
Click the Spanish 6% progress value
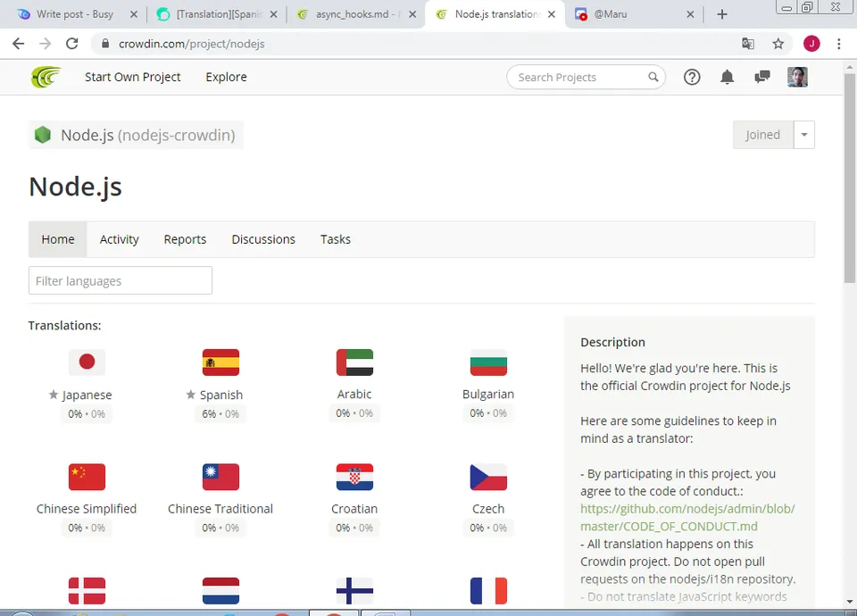tap(209, 414)
